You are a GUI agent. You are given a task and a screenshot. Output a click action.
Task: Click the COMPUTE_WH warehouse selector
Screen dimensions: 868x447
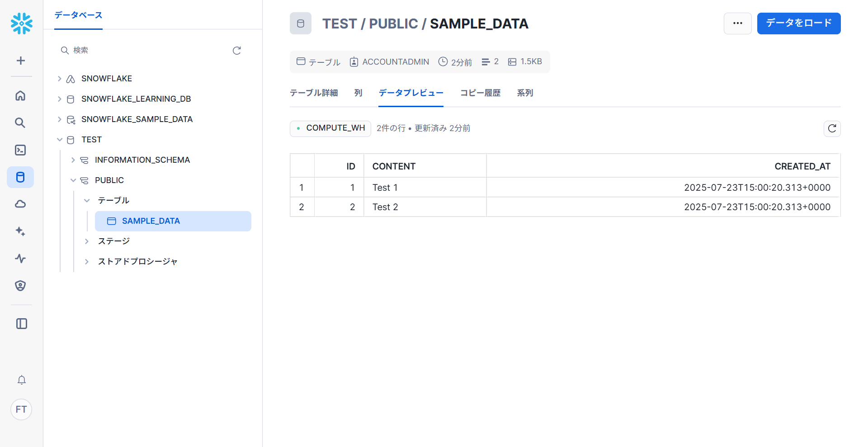tap(330, 128)
